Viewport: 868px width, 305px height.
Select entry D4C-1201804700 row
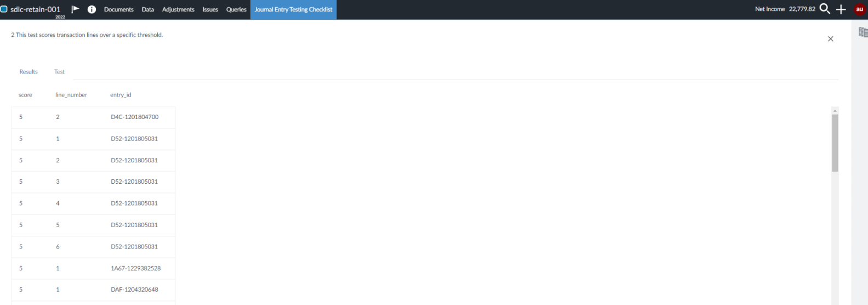coord(134,117)
